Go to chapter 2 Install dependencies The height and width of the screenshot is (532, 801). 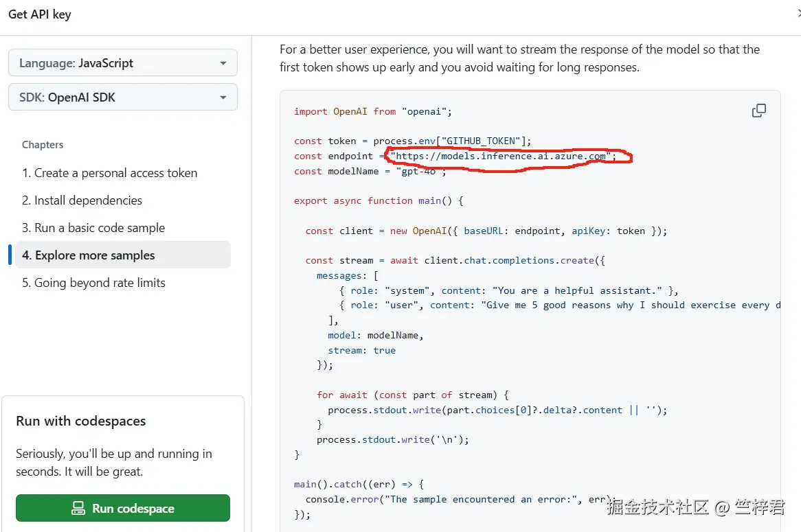pos(82,200)
